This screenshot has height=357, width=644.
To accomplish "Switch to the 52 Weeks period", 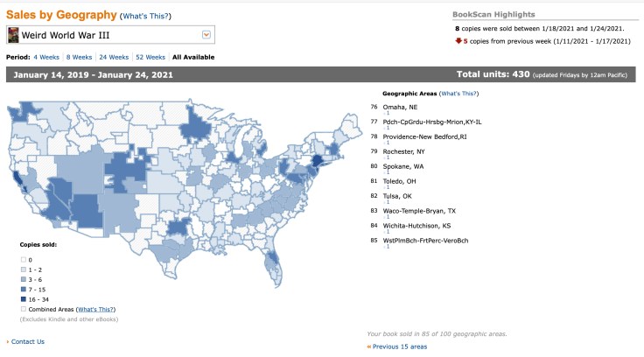I will tap(150, 57).
